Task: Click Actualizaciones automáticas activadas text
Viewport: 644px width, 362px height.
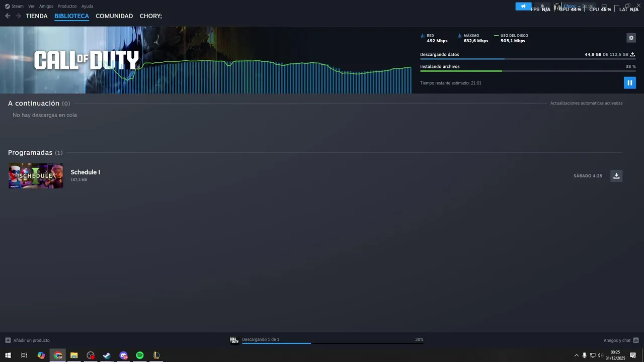Action: coord(586,103)
